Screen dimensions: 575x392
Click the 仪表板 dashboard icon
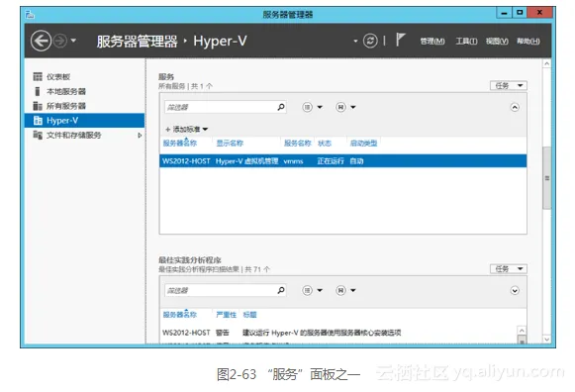pos(38,76)
